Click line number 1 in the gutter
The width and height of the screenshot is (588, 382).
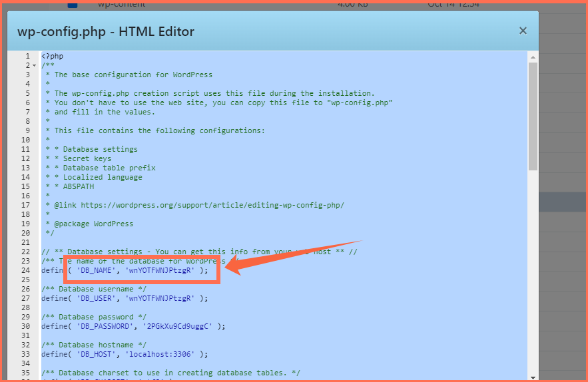point(28,56)
